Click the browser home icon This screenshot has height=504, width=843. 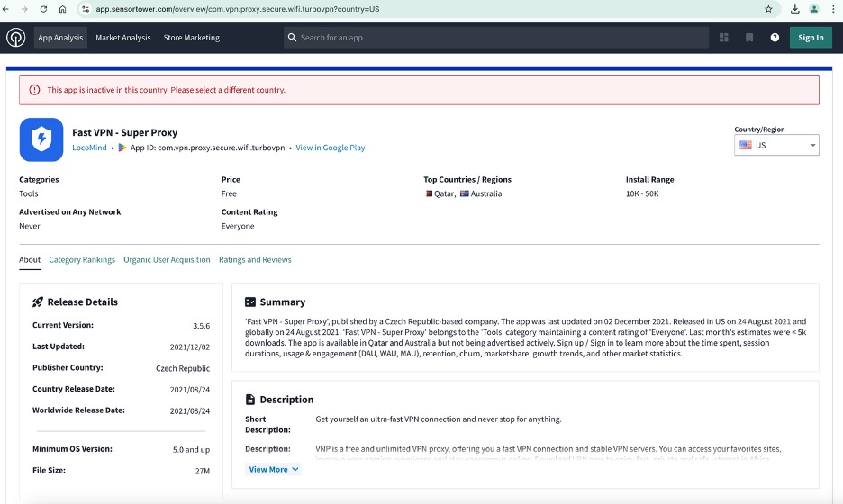[62, 9]
